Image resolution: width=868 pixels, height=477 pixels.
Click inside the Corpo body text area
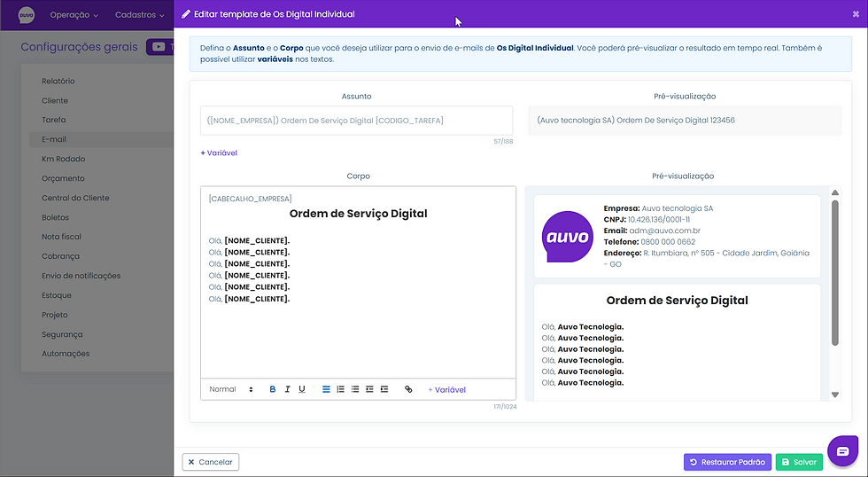(x=358, y=283)
